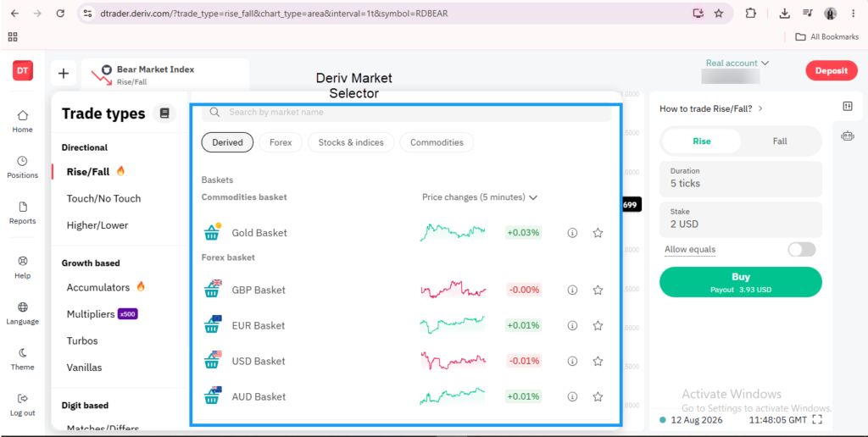
Task: Click the red DT logo icon
Action: click(x=23, y=71)
